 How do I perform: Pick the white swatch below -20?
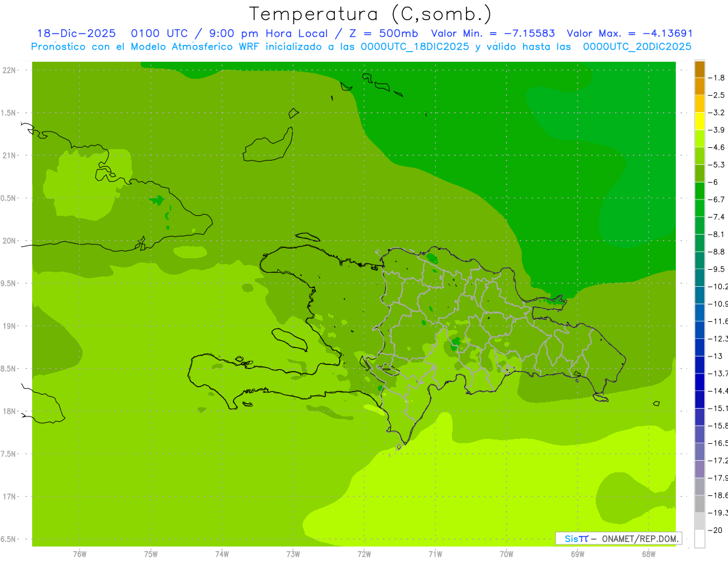pos(699,539)
